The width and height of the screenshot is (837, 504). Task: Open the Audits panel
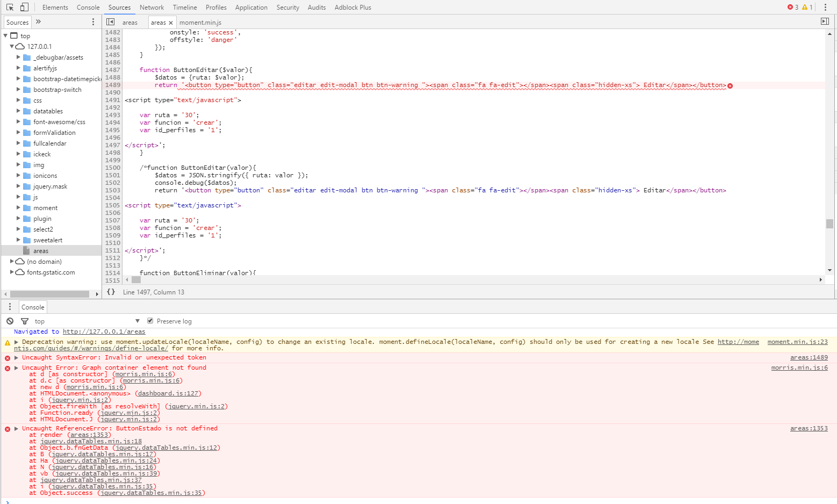pos(316,8)
